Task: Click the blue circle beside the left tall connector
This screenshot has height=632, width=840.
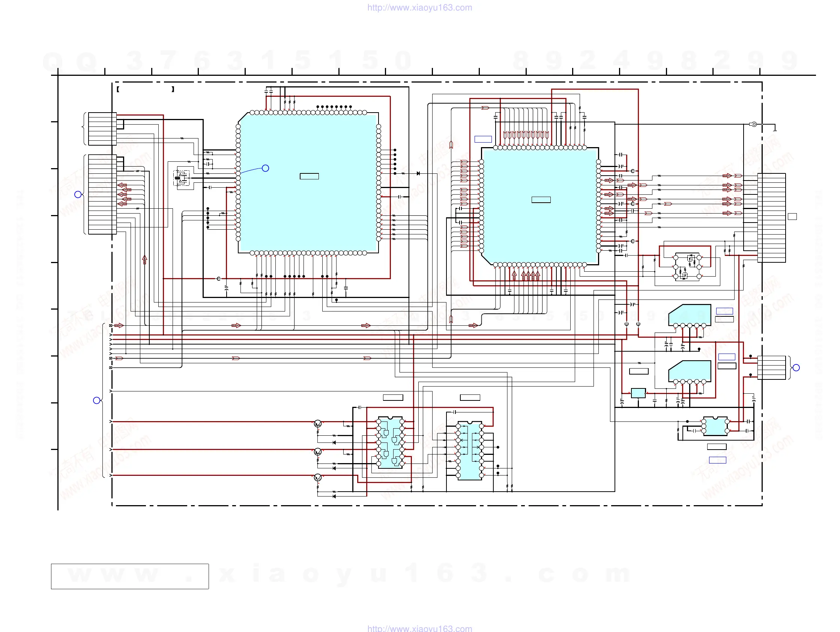Action: 78,194
